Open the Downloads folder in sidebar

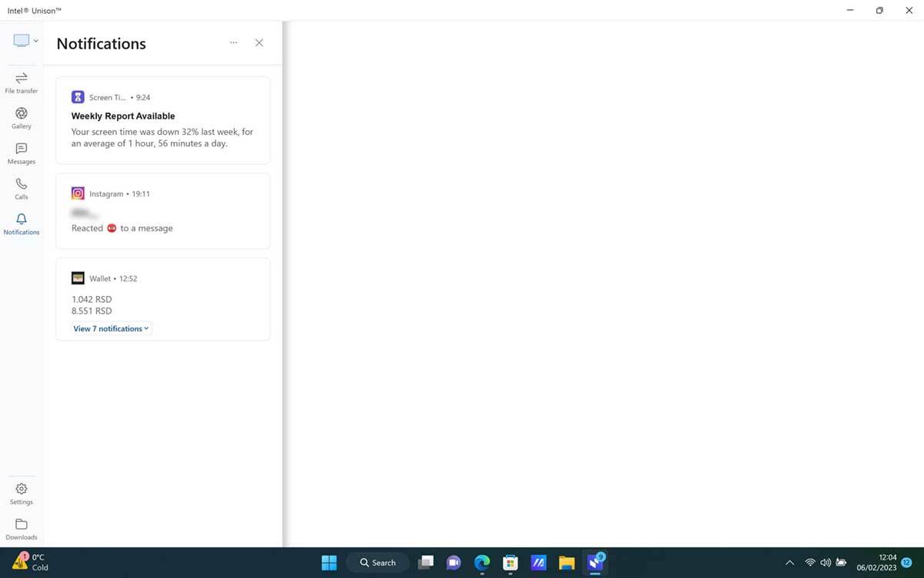[x=22, y=529]
